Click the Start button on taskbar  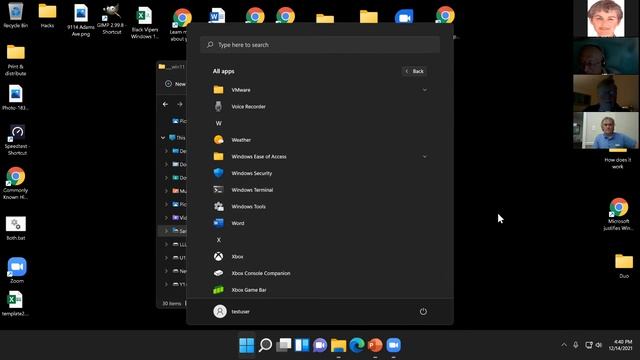[247, 345]
